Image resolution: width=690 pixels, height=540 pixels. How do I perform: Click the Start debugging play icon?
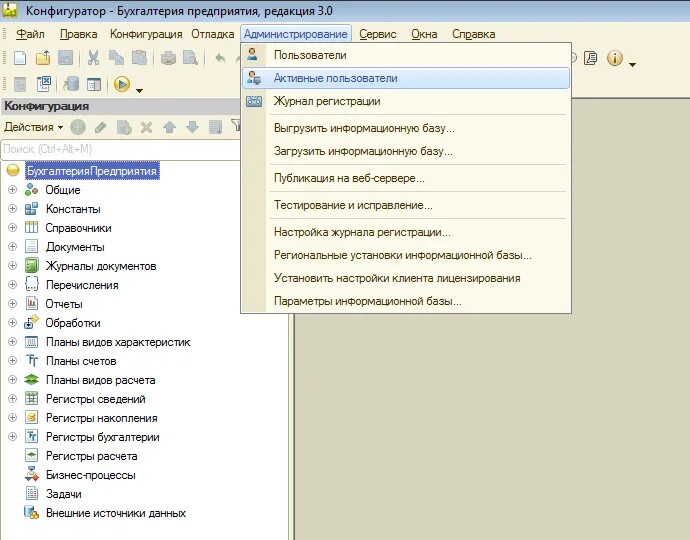coord(122,84)
